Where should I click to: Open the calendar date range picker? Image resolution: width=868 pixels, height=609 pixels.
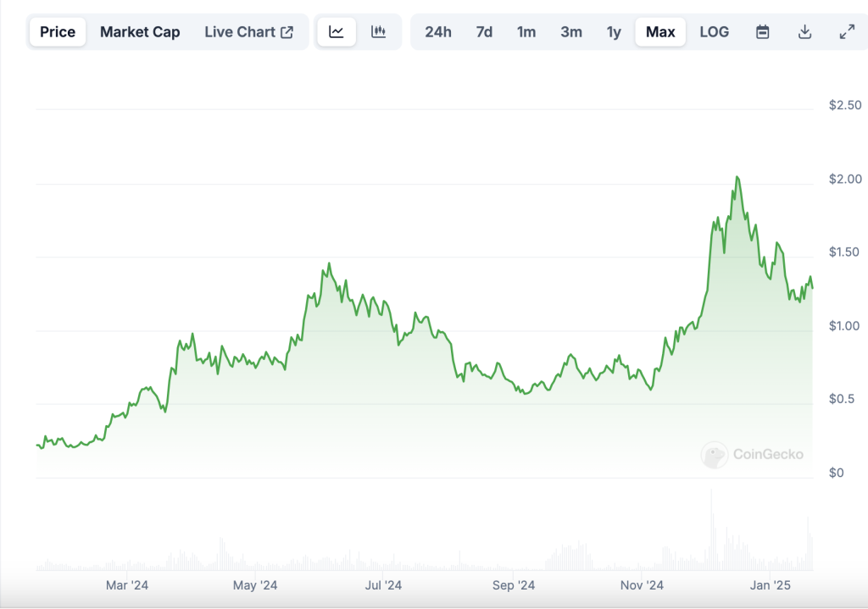click(762, 32)
